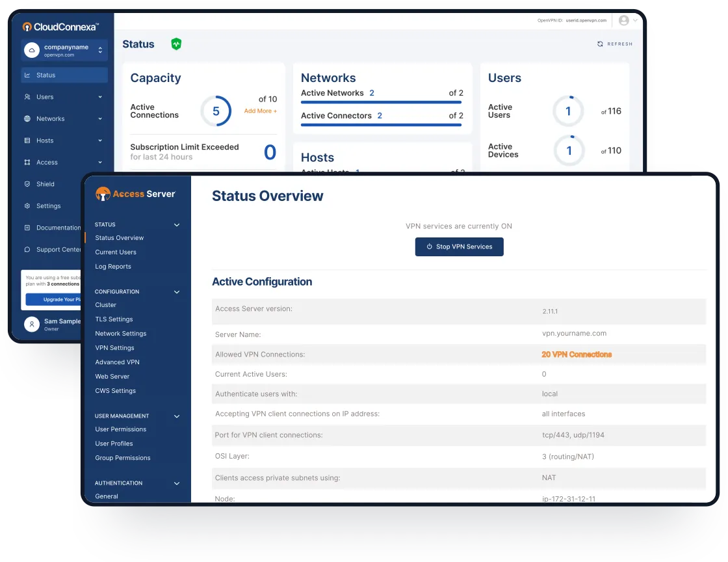
Task: Open Status Overview in Access Server sidebar
Action: tap(120, 238)
